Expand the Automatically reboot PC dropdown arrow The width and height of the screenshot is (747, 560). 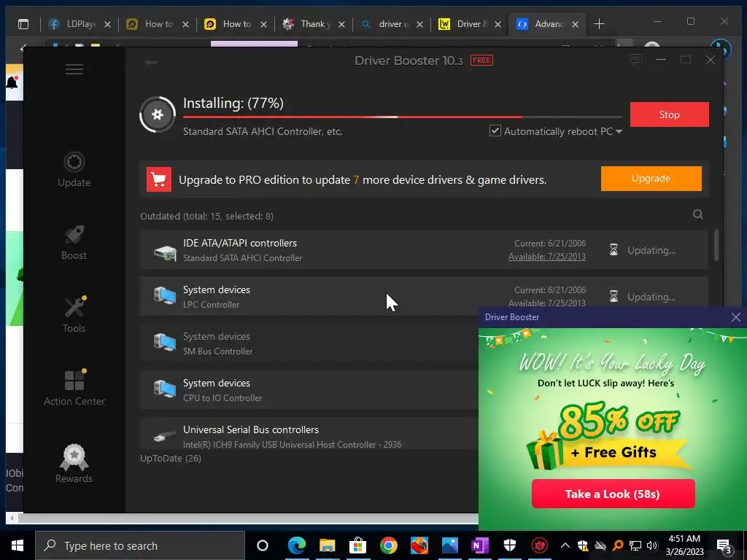[x=619, y=131]
